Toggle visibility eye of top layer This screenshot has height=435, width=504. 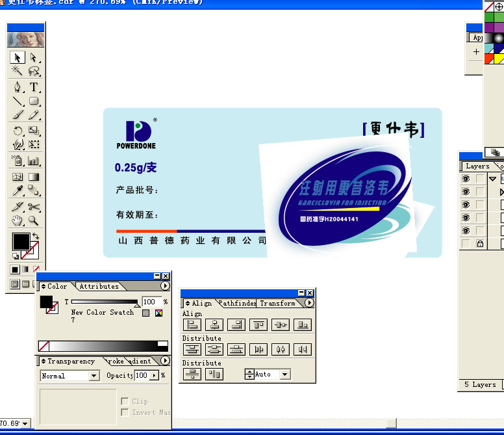[x=466, y=179]
